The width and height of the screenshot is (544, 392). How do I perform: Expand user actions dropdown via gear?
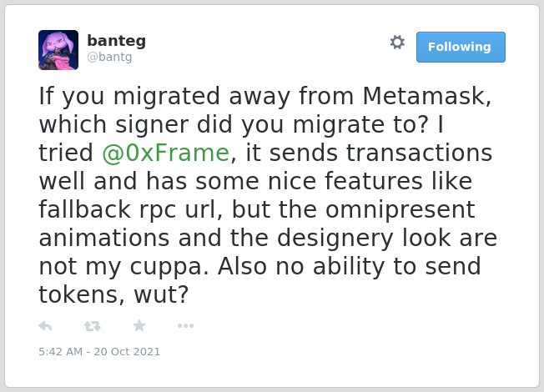[397, 43]
